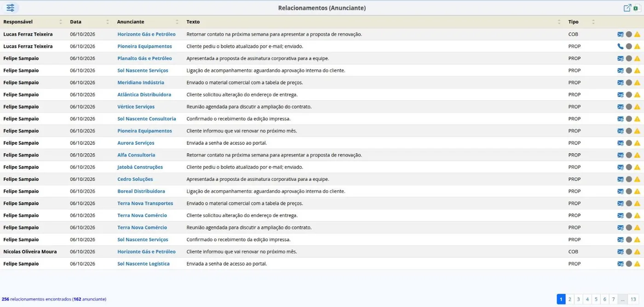
Task: Click email icon in Nicolas Oliveira Moura row
Action: coord(621,252)
